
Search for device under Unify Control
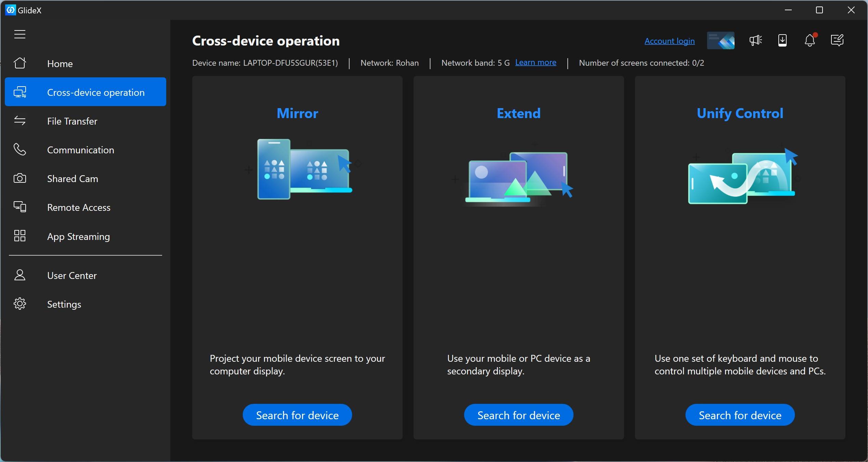tap(740, 415)
